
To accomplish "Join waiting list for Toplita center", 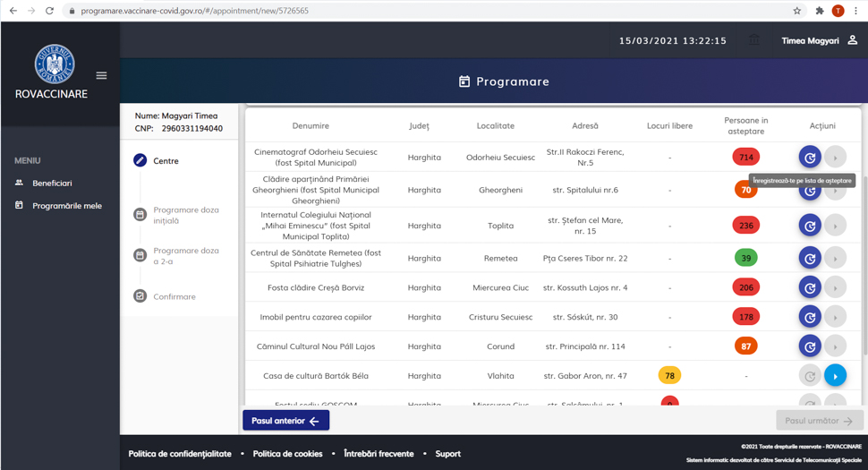I will [x=809, y=226].
